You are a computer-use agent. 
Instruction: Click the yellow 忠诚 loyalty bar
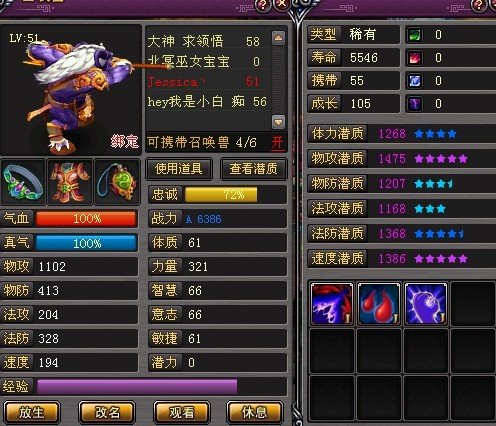221,195
